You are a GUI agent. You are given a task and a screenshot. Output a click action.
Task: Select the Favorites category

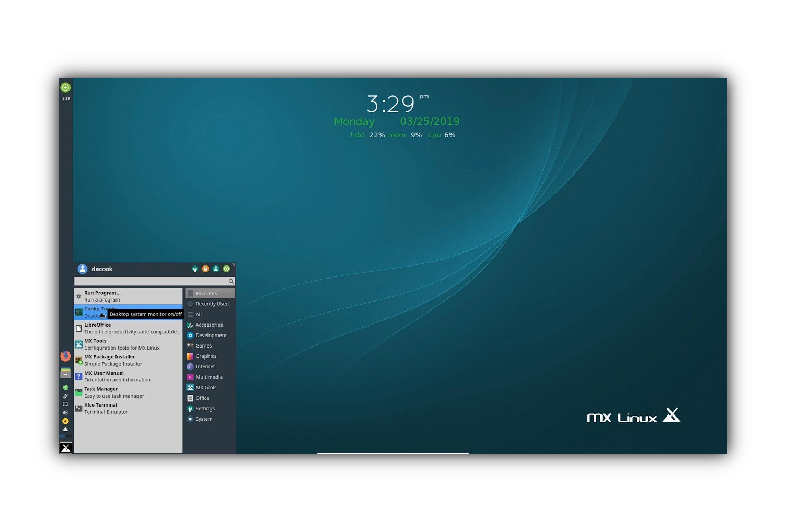pos(210,294)
